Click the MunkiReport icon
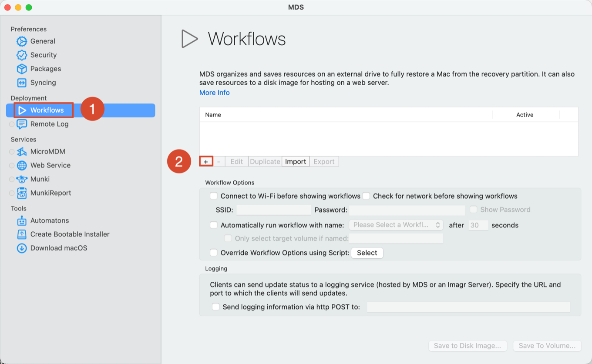The width and height of the screenshot is (592, 364). [22, 193]
